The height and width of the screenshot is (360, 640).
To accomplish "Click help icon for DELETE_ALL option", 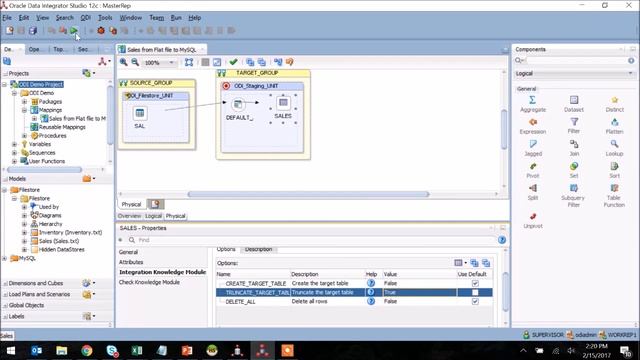I will [x=371, y=301].
